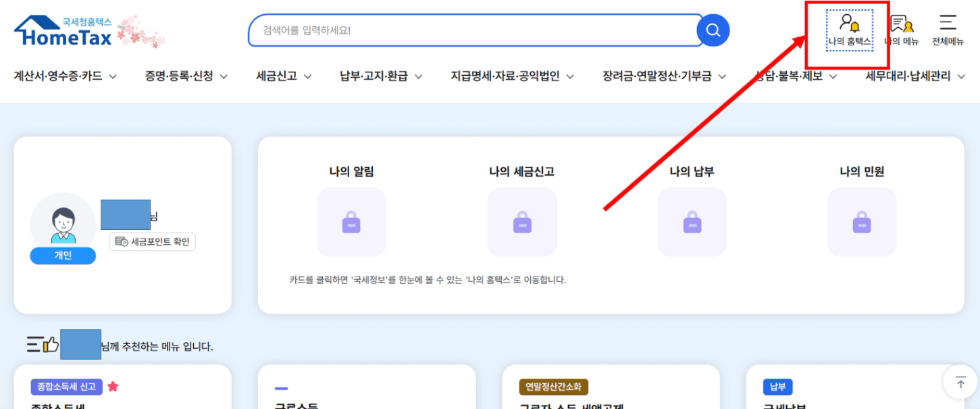Open 나의 홈택스 icon
980x409 pixels.
(x=850, y=30)
